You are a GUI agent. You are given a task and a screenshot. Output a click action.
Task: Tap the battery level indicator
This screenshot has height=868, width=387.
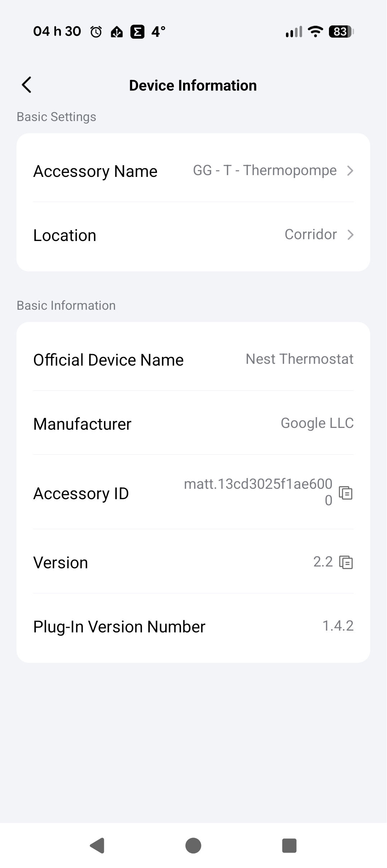coord(341,32)
